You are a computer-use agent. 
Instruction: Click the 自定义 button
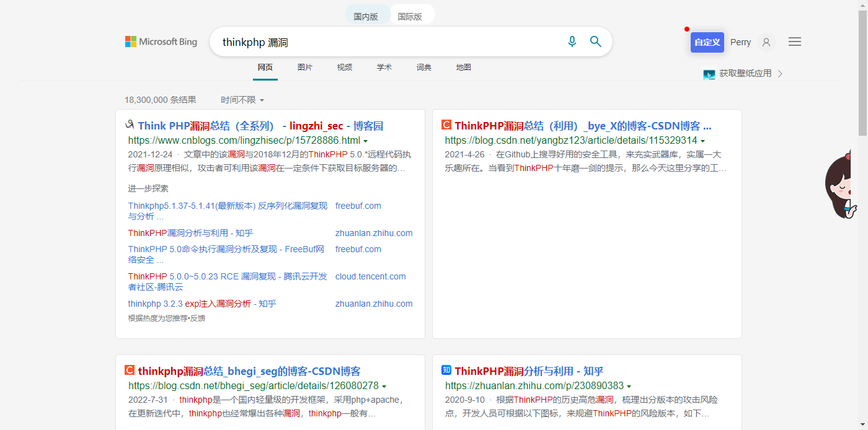coord(707,42)
